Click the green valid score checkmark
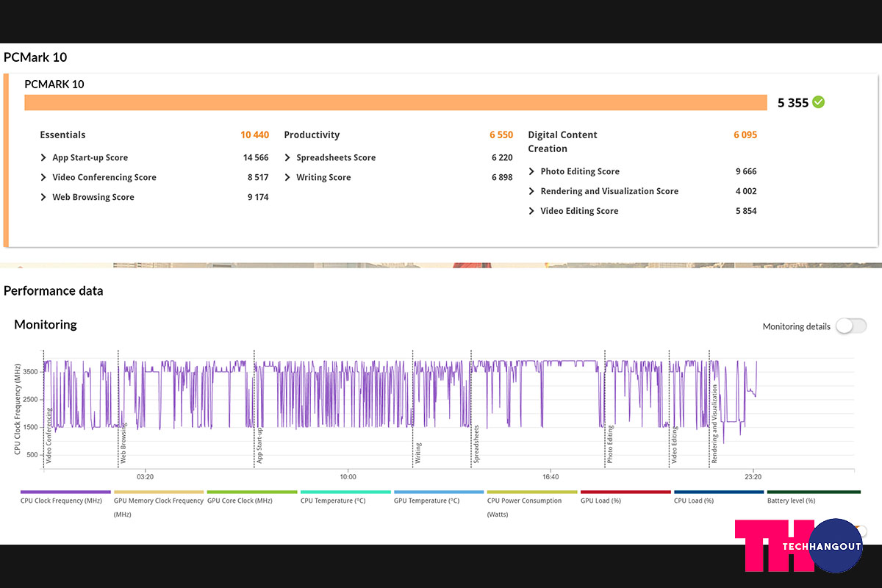882x588 pixels. pos(818,102)
